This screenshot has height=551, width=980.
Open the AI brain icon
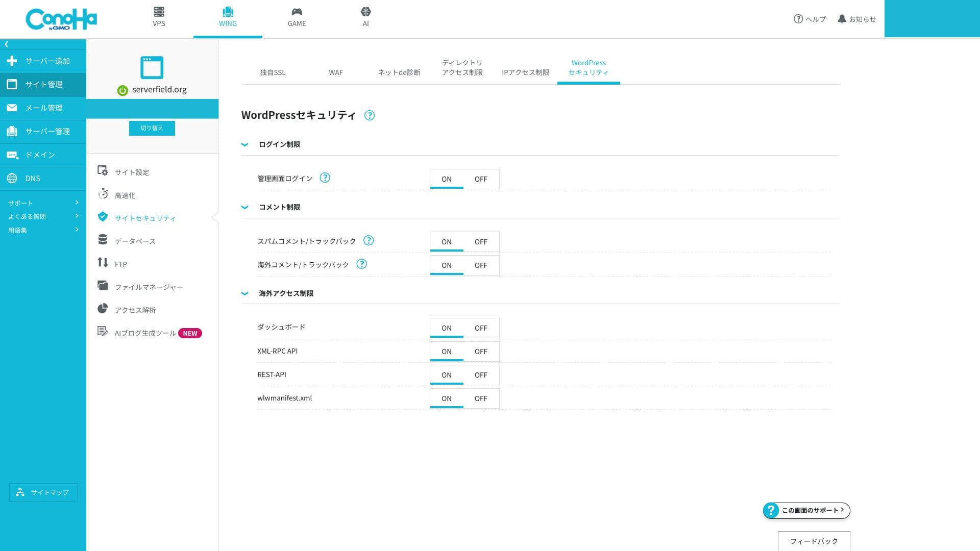pos(365,12)
